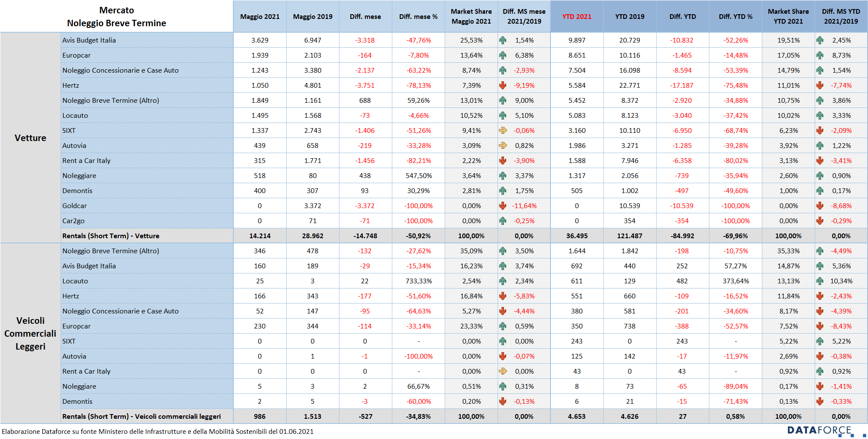Select the 'Market Share YTD 2021' header
This screenshot has height=439, width=868.
pos(789,17)
